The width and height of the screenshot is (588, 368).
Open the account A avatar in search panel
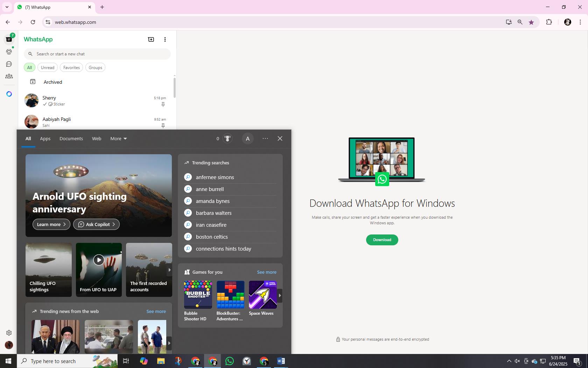pyautogui.click(x=247, y=138)
